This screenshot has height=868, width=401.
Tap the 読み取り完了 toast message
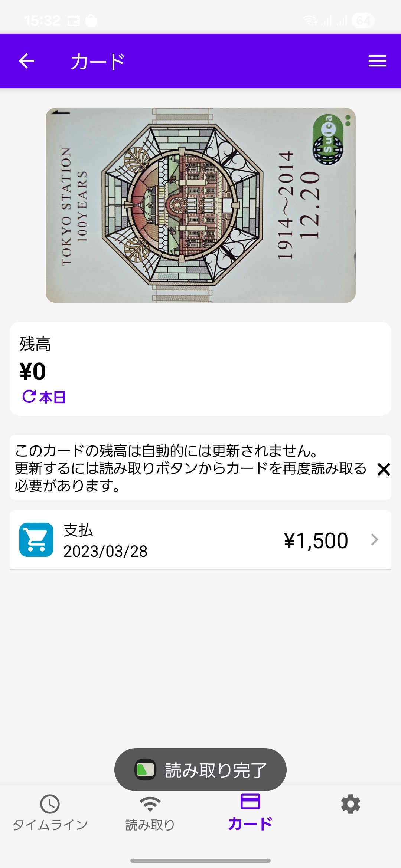200,770
